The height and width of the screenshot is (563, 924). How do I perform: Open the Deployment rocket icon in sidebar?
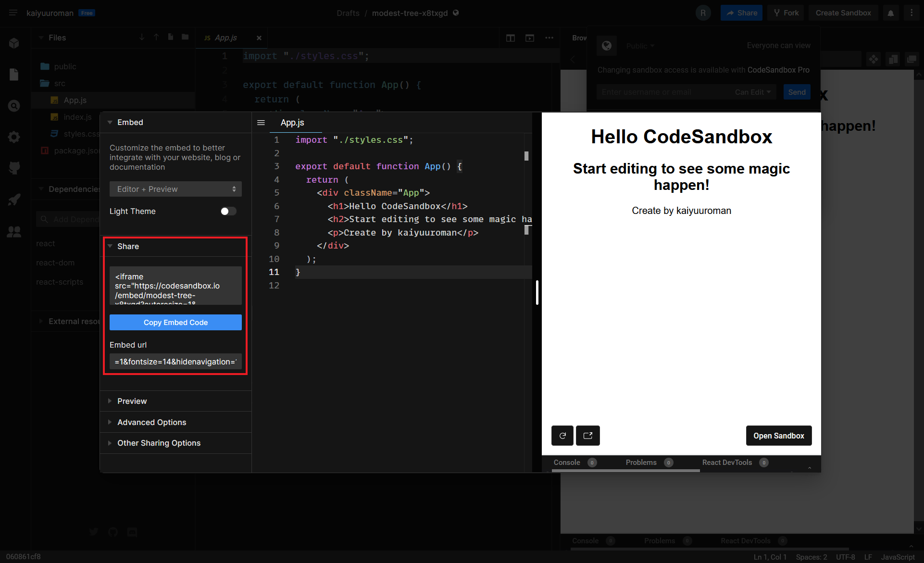pos(14,200)
